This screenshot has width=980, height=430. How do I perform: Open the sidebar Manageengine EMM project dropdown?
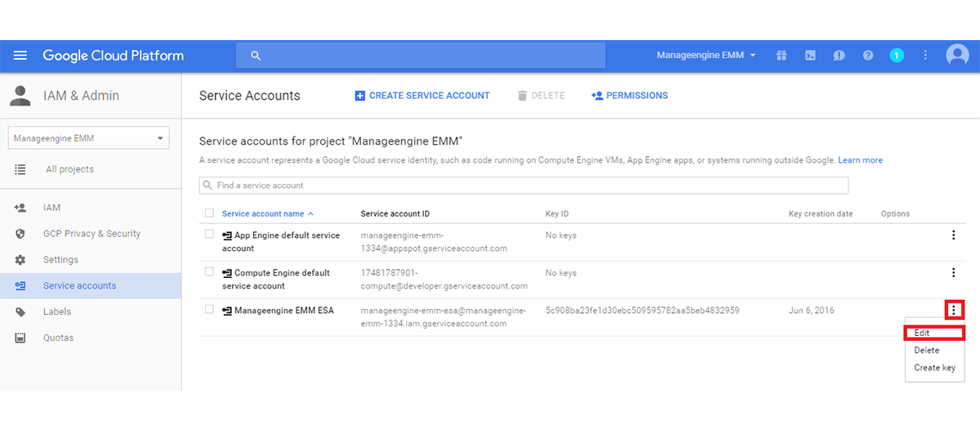tap(88, 138)
